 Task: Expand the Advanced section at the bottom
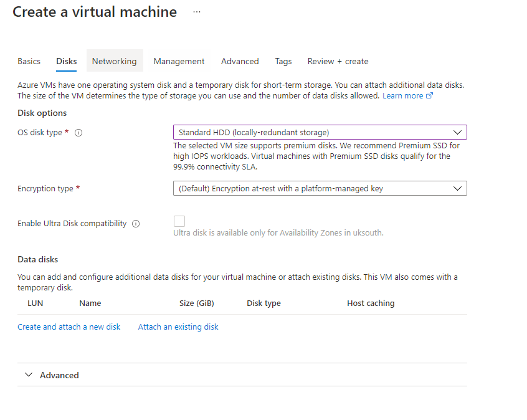[x=52, y=375]
